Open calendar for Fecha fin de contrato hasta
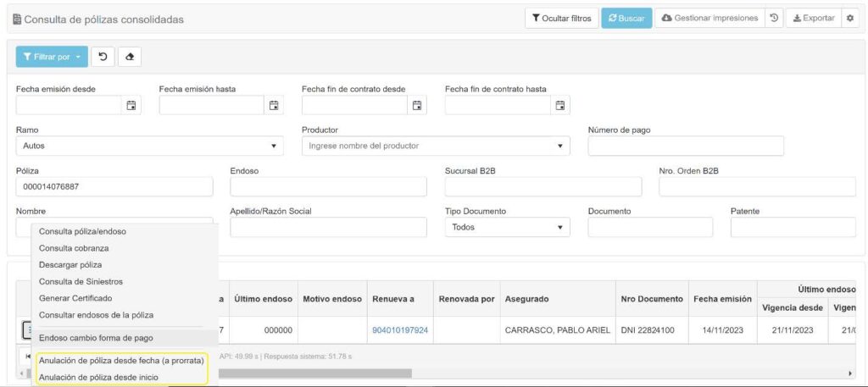The image size is (868, 387). [x=560, y=105]
